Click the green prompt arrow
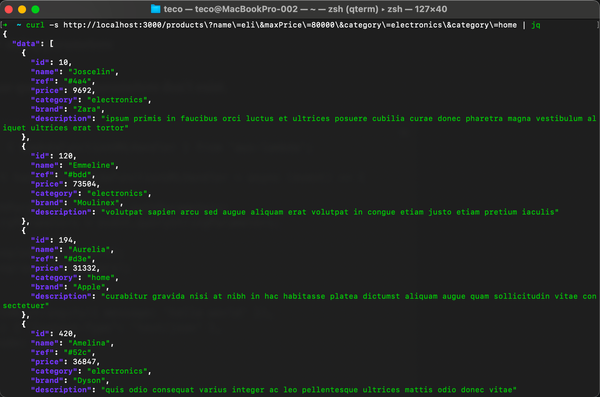This screenshot has height=397, width=600. click(5, 25)
